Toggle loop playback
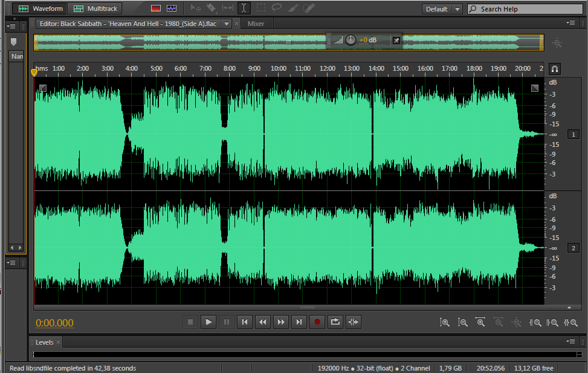This screenshot has width=588, height=373. tap(335, 322)
